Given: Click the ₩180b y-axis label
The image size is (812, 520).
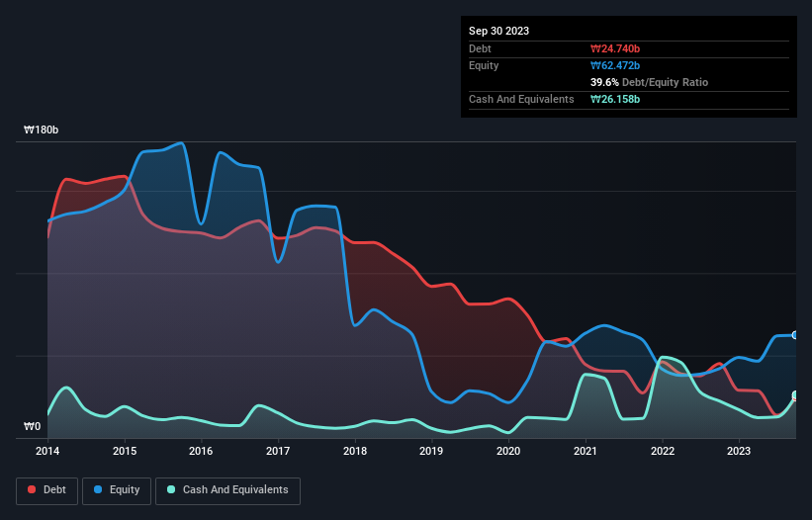Looking at the screenshot, I should [x=41, y=130].
